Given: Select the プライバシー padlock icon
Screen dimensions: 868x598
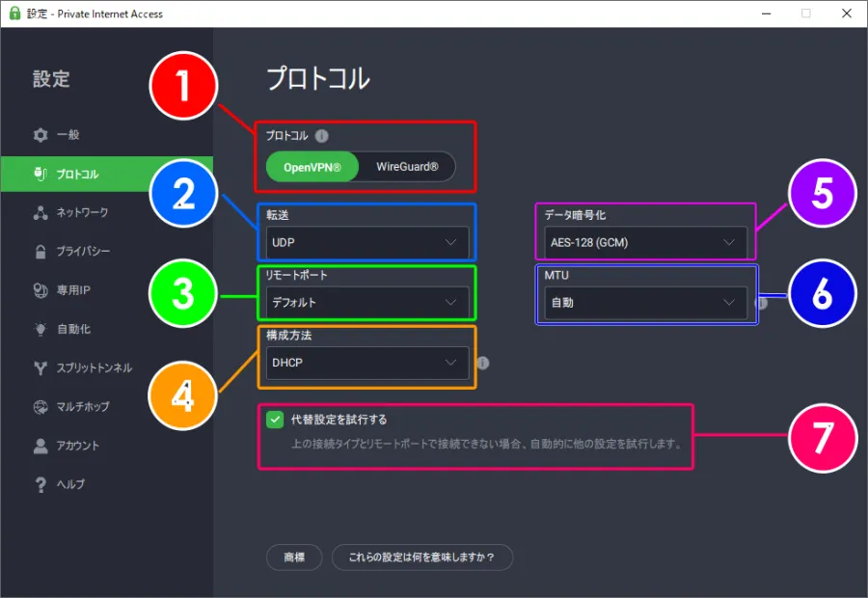Looking at the screenshot, I should click(41, 252).
